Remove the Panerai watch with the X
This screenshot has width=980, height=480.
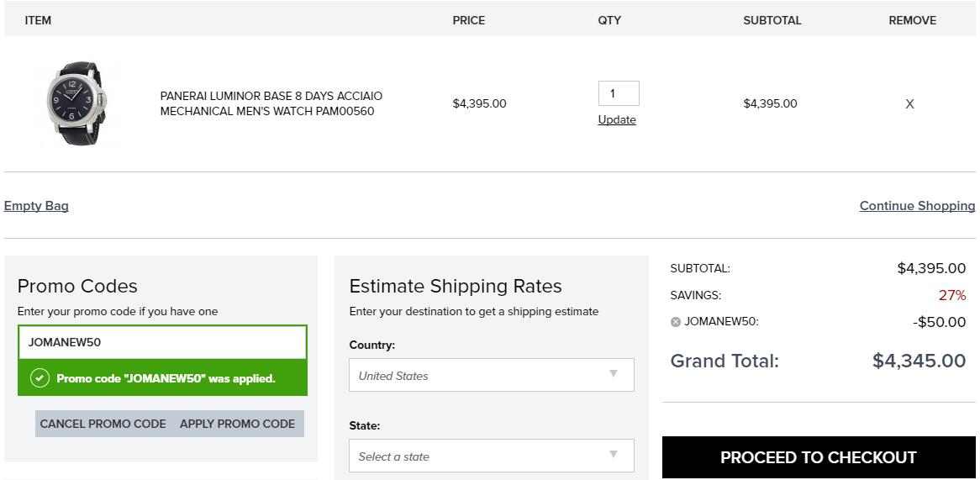pos(909,103)
